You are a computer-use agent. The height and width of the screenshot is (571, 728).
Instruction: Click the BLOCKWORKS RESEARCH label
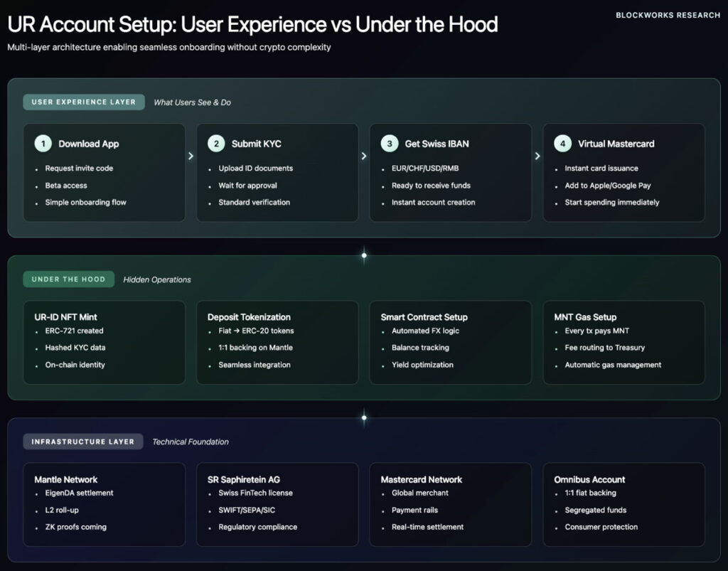click(x=668, y=16)
